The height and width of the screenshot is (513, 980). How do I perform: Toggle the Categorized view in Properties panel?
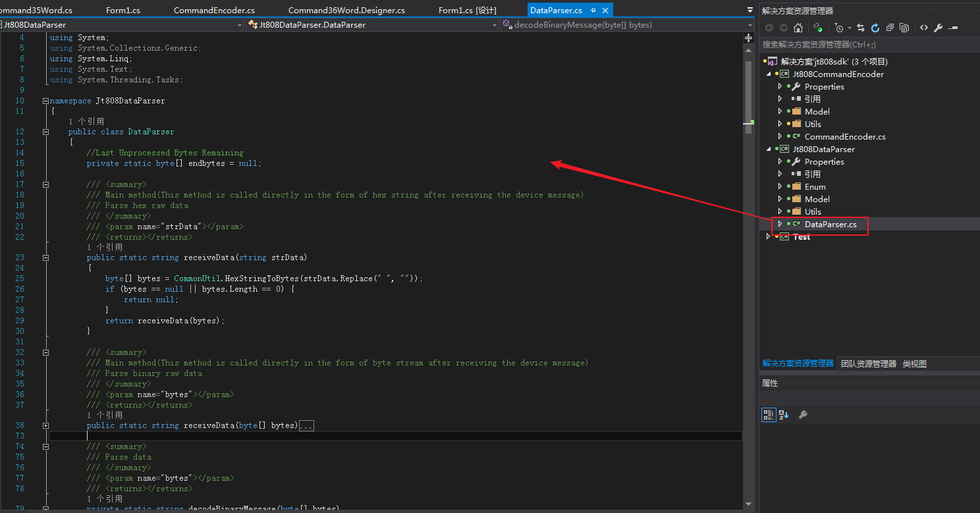(x=769, y=415)
